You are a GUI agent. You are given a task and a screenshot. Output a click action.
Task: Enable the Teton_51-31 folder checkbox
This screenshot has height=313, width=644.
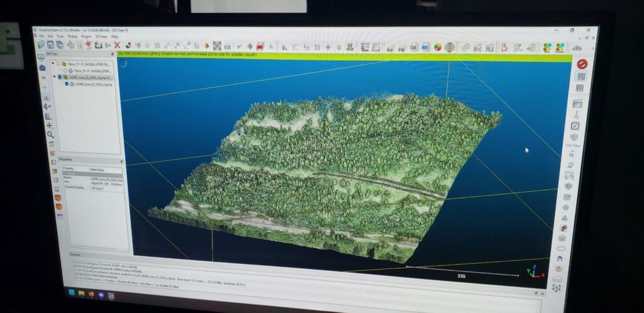(59, 64)
